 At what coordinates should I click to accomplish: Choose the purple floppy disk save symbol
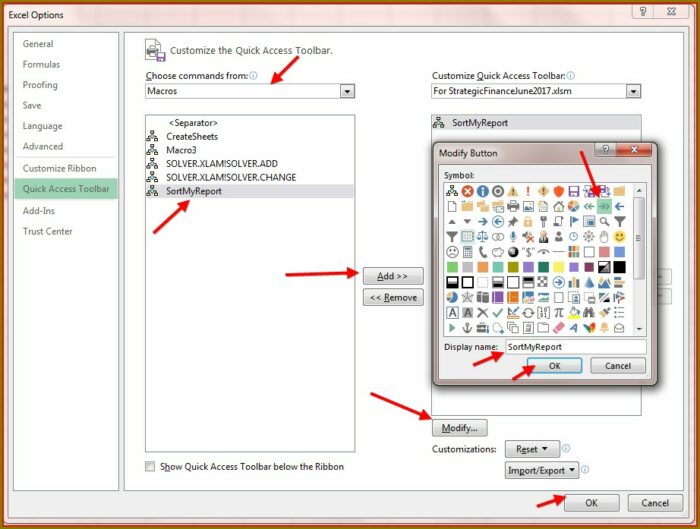tap(573, 192)
